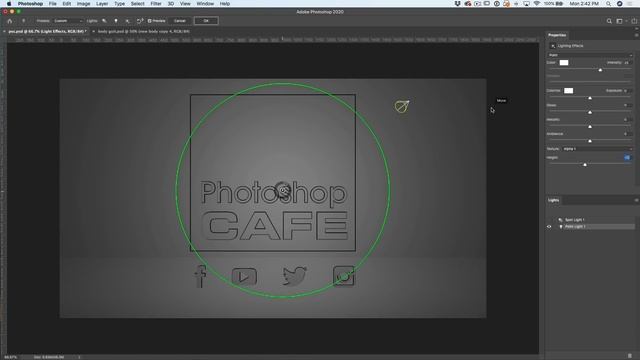Click the yellow spot light widget on canvas
640x360 pixels.
[x=402, y=107]
